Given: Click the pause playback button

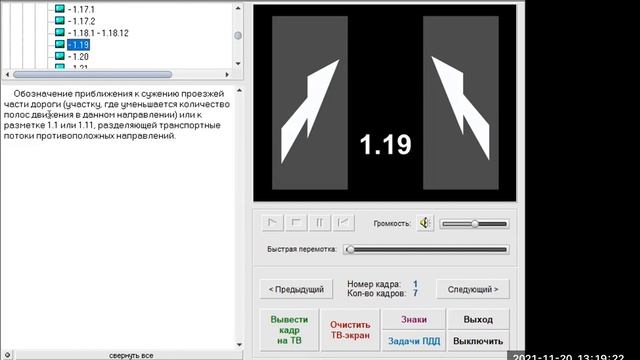Looking at the screenshot, I should pyautogui.click(x=320, y=223).
